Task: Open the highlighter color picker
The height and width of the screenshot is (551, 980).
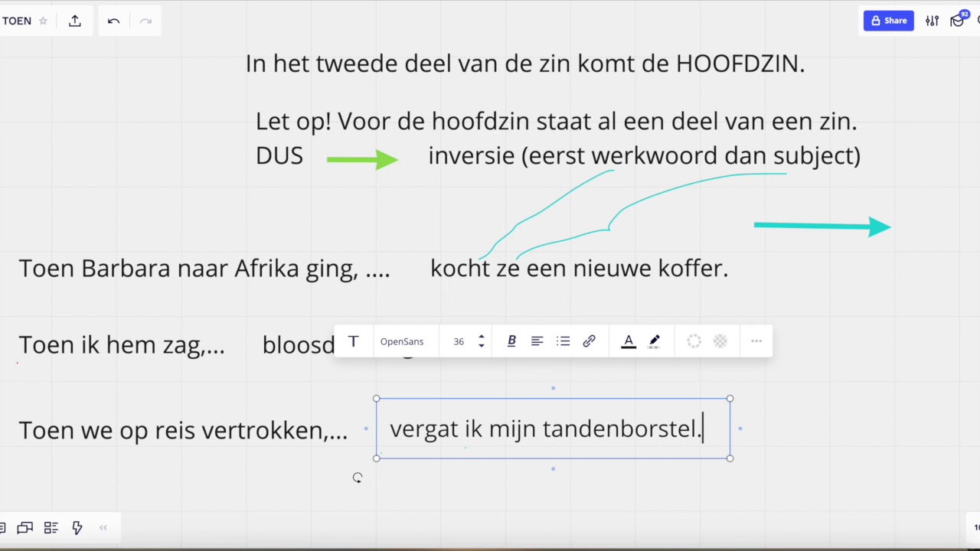Action: pyautogui.click(x=655, y=341)
